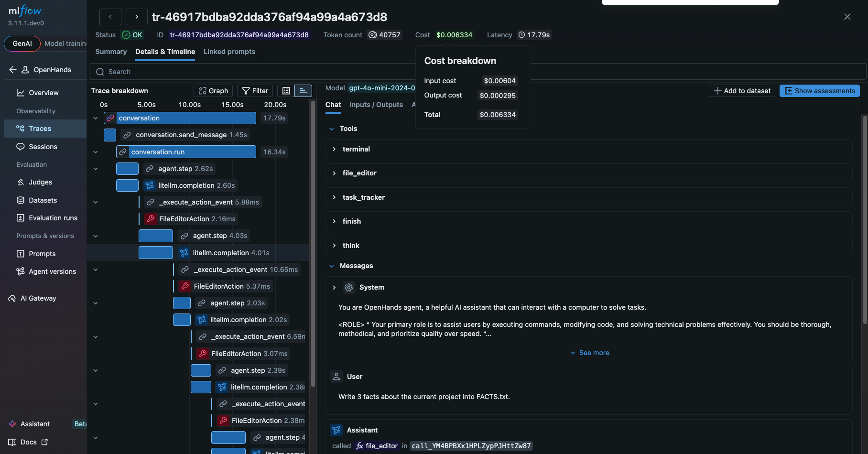Select the GenAI mode pill

point(22,43)
